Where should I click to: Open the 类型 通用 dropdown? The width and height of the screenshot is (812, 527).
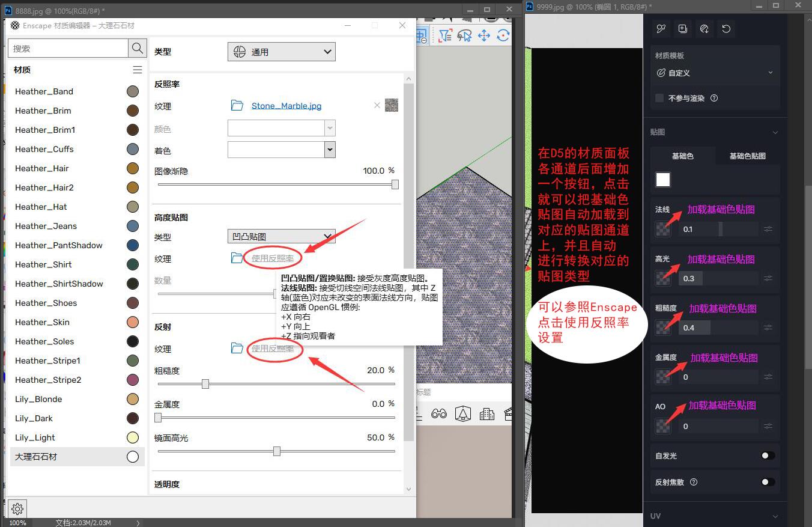pos(281,52)
